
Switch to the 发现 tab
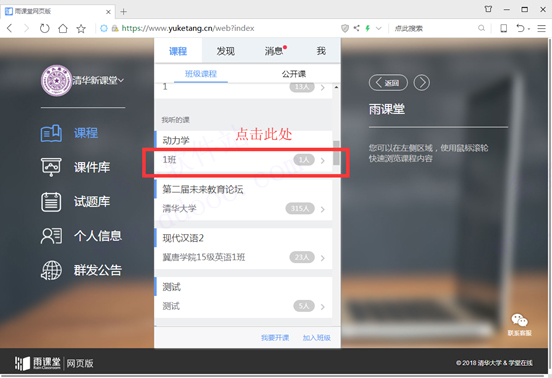click(x=225, y=51)
